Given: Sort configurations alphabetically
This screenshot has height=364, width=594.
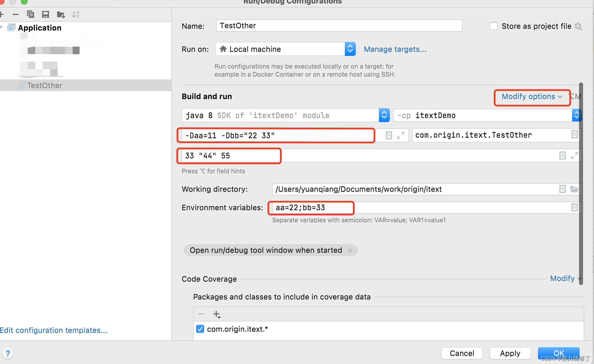Looking at the screenshot, I should 76,14.
